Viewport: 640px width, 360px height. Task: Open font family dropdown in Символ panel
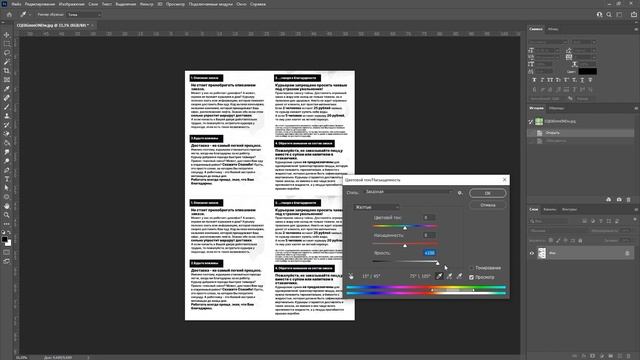tap(548, 42)
